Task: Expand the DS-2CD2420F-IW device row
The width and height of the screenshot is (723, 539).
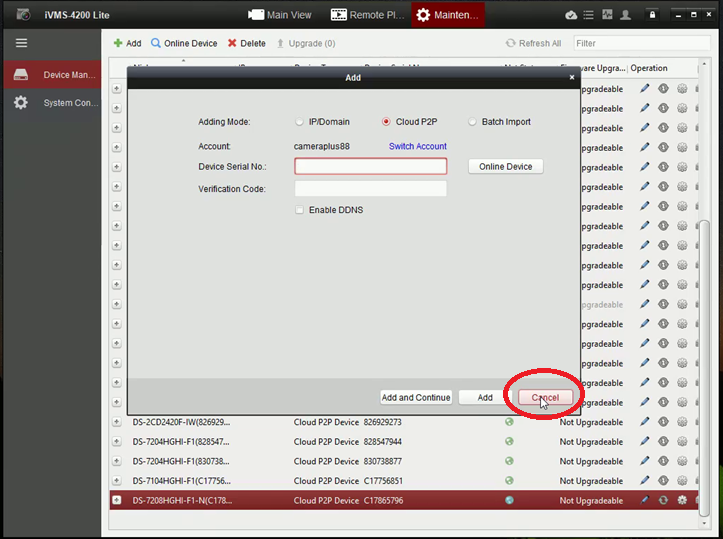Action: [116, 422]
